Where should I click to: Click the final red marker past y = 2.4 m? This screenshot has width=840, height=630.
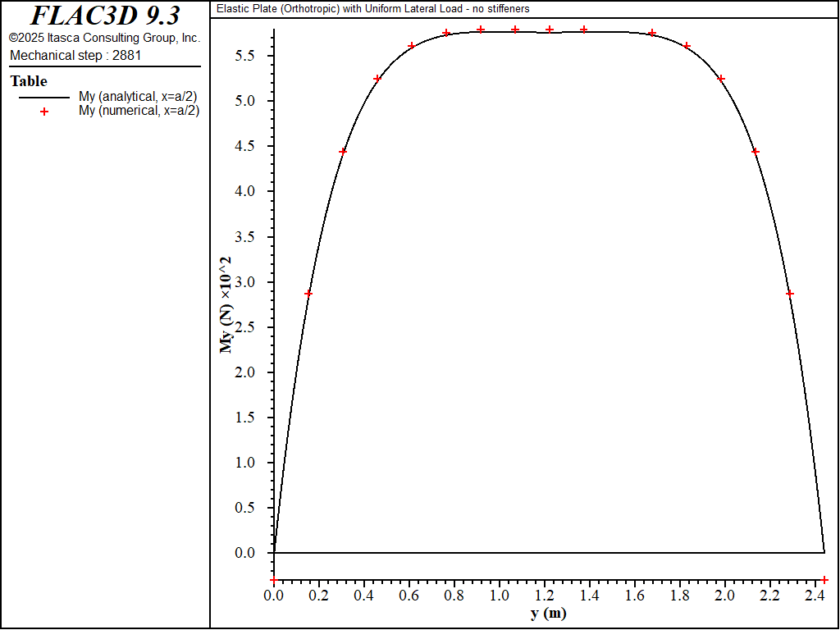(824, 580)
